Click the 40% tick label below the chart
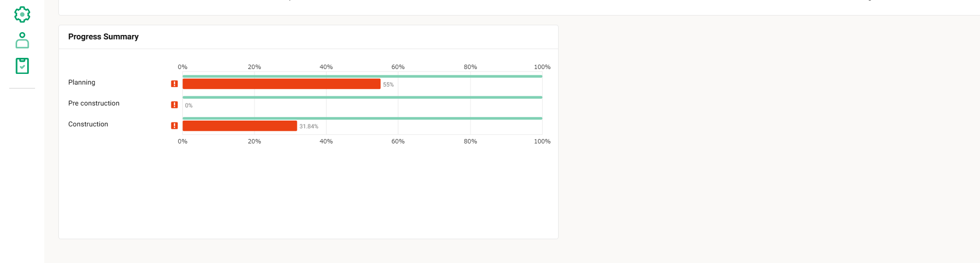 tap(326, 141)
